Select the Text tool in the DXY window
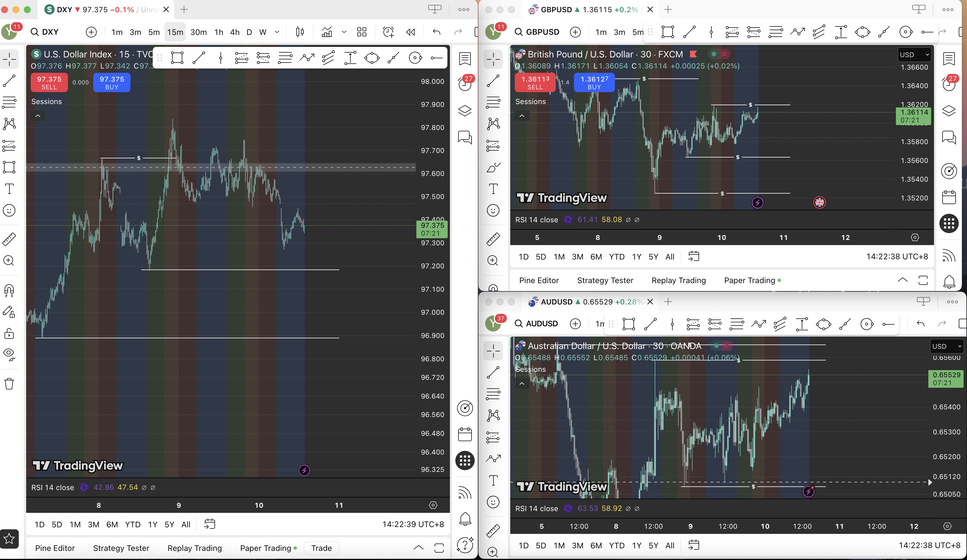Viewport: 967px width, 560px height. tap(9, 189)
